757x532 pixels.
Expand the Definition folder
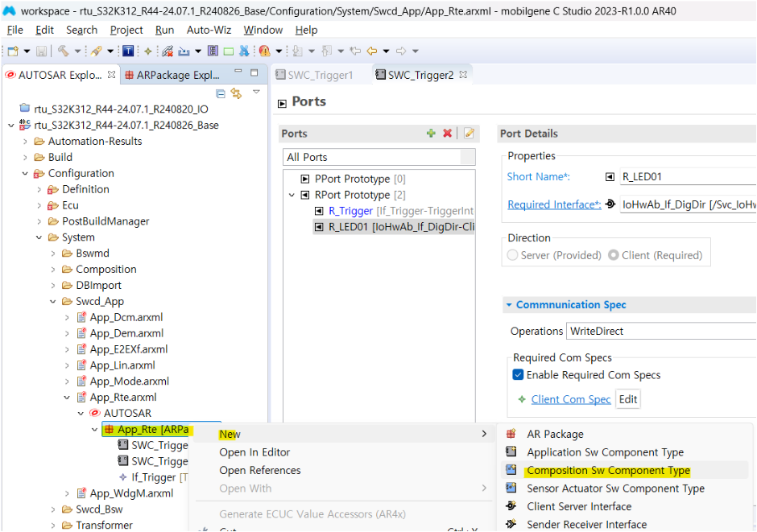(x=39, y=189)
